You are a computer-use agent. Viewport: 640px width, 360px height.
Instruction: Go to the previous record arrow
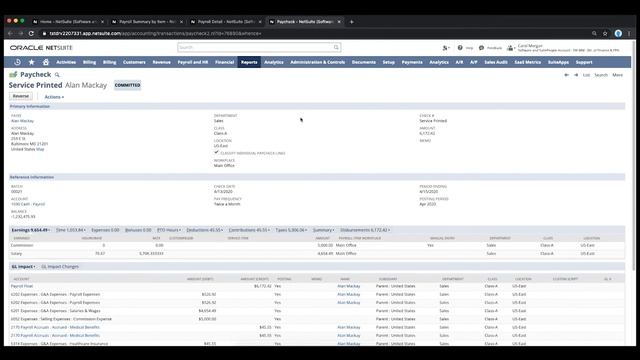[x=567, y=75]
